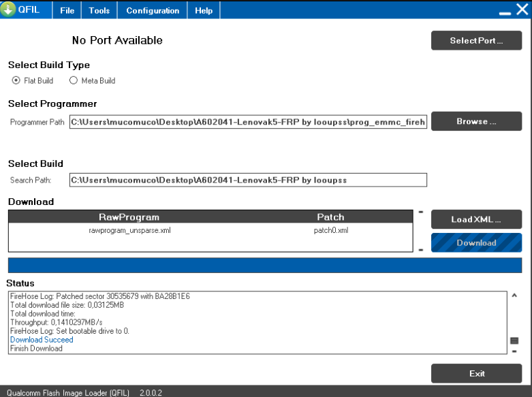Viewport: 532px width, 397px height.
Task: Open the Configuration menu
Action: click(153, 10)
